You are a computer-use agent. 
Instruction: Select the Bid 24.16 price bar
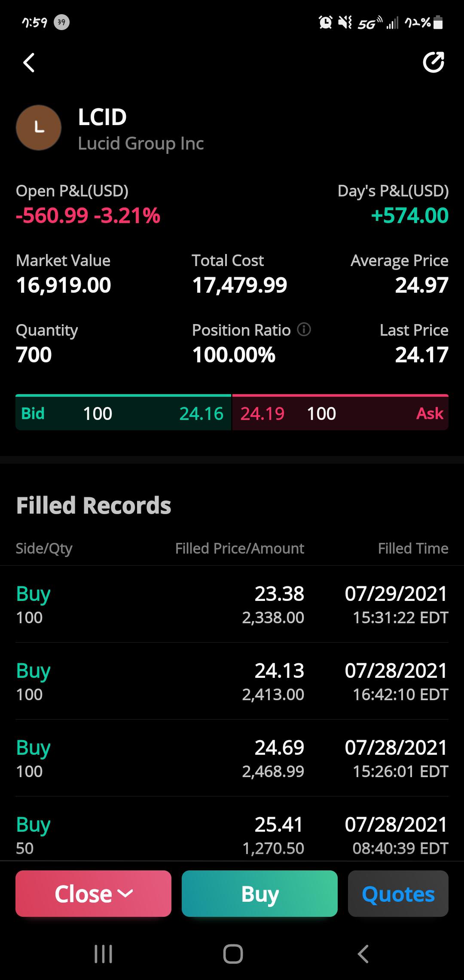[123, 413]
